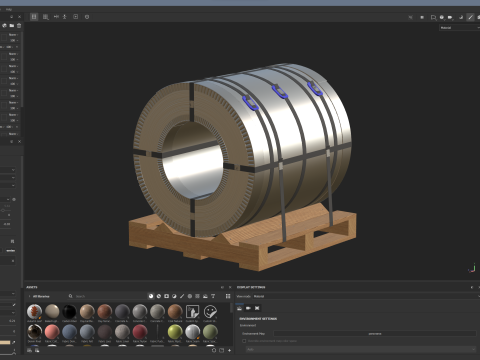Open environment tab in Display Settings
Image resolution: width=480 pixels, height=360 pixels.
239,308
